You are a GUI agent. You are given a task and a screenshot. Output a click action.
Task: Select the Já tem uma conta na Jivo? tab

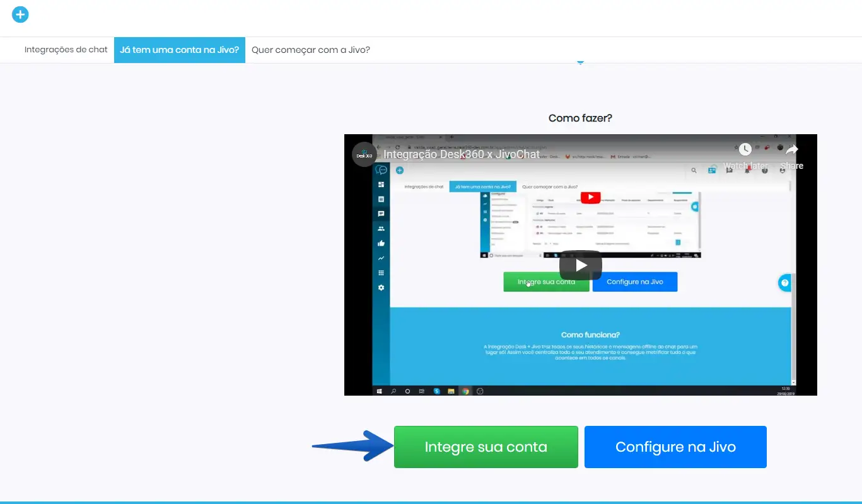tap(180, 50)
